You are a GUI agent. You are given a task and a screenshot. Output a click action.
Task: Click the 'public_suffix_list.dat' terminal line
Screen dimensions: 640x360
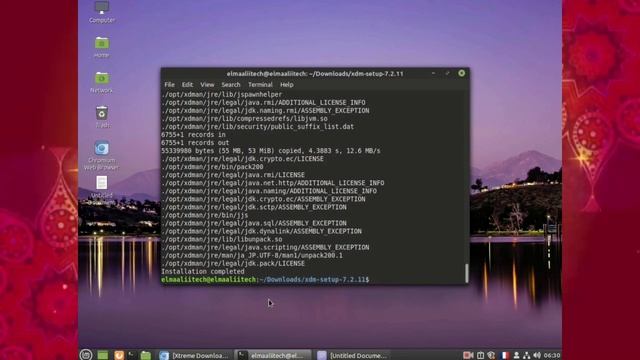point(258,127)
